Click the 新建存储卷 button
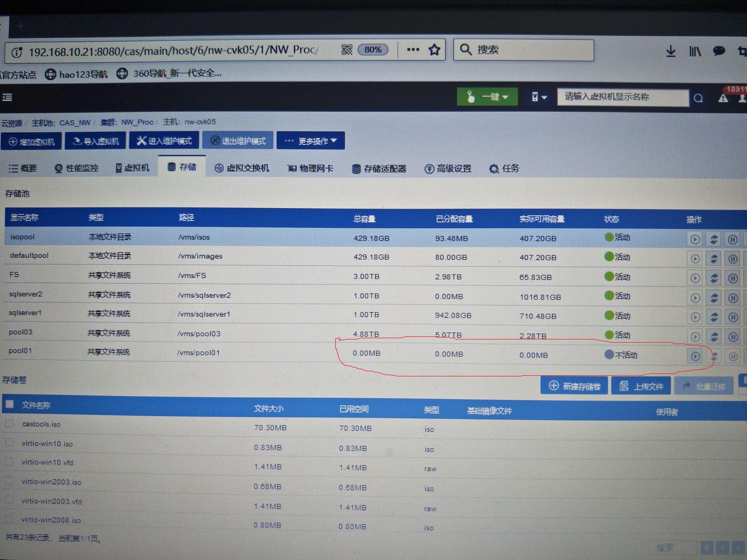The width and height of the screenshot is (747, 560). coord(574,385)
